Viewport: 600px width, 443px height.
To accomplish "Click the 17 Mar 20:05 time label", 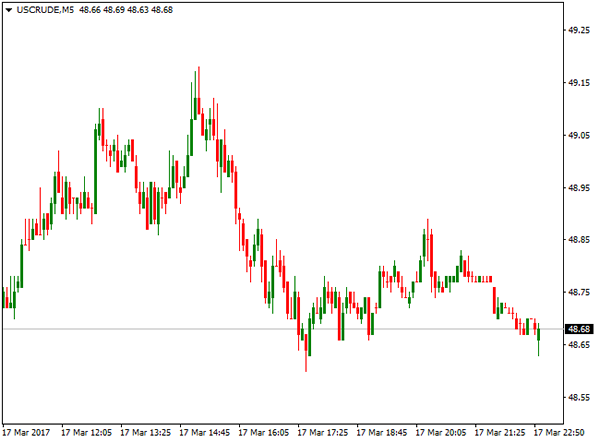I will click(x=441, y=433).
